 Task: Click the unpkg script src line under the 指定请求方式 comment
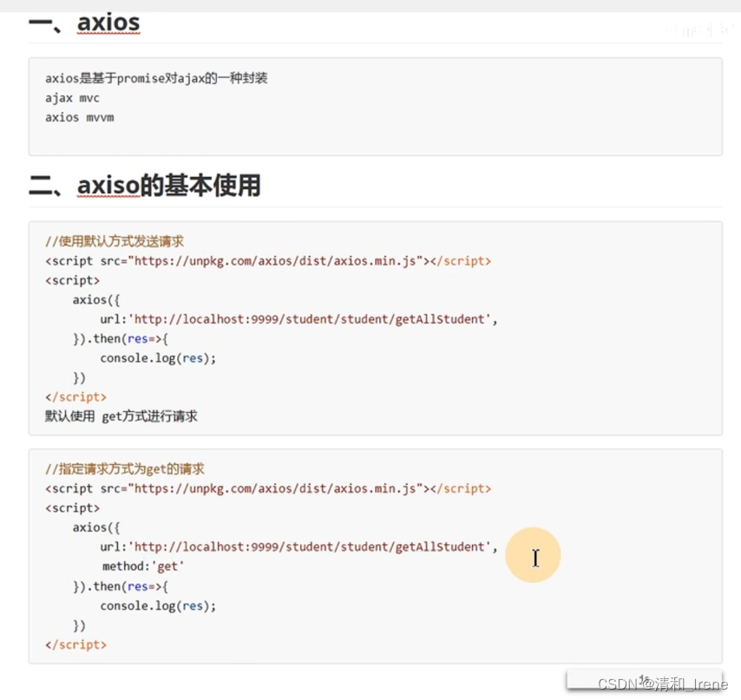point(268,488)
